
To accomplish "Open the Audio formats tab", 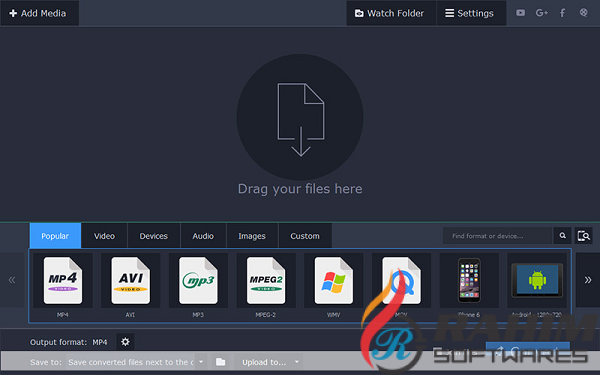I will coord(203,236).
